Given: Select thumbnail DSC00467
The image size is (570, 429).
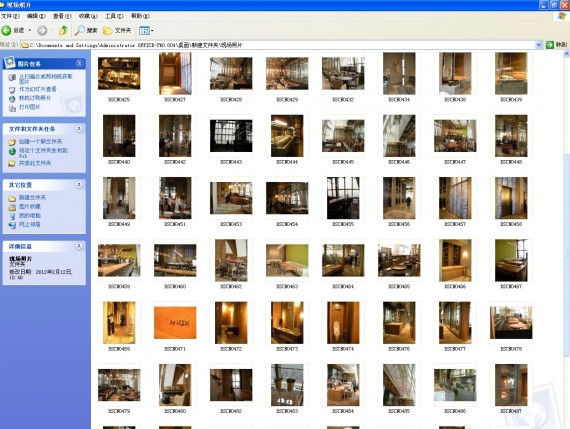Looking at the screenshot, I should point(511,261).
